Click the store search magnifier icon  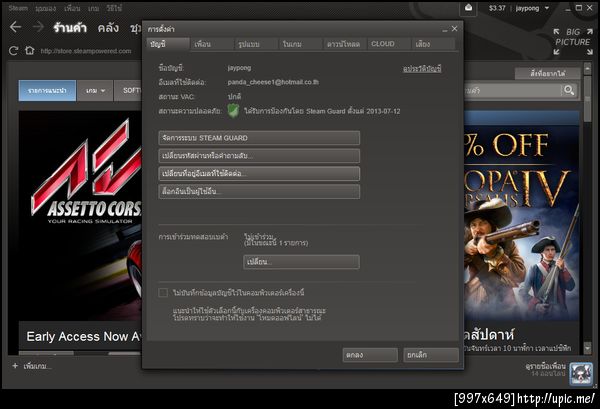coord(569,91)
